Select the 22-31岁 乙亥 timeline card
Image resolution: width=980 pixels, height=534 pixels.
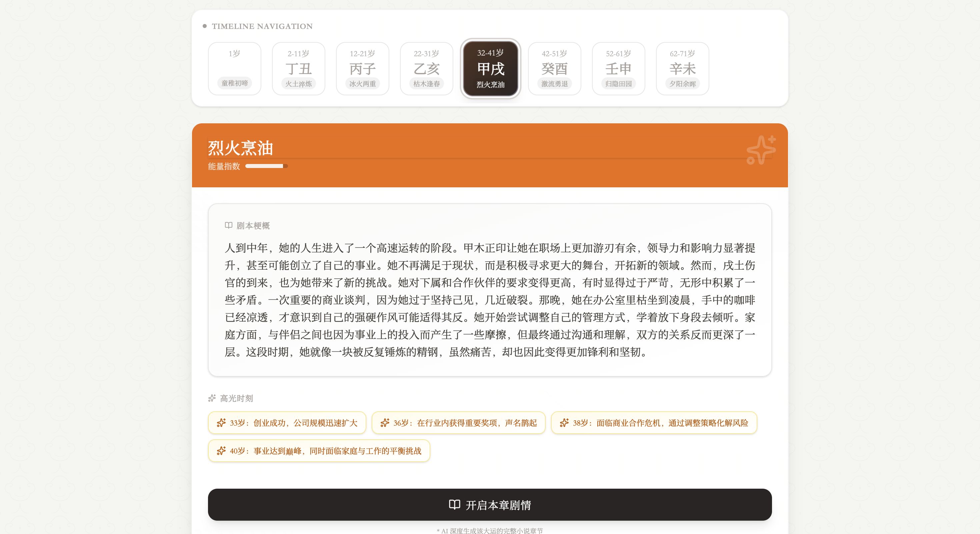click(x=426, y=68)
